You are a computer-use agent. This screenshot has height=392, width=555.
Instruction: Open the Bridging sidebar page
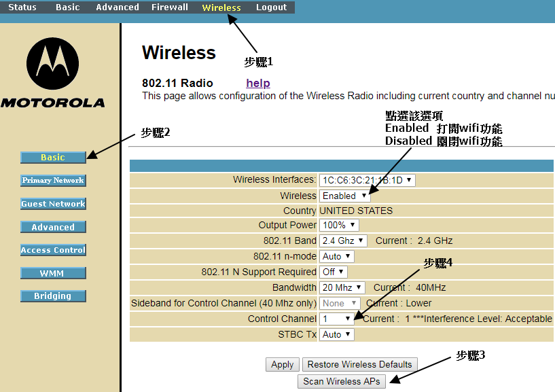53,296
